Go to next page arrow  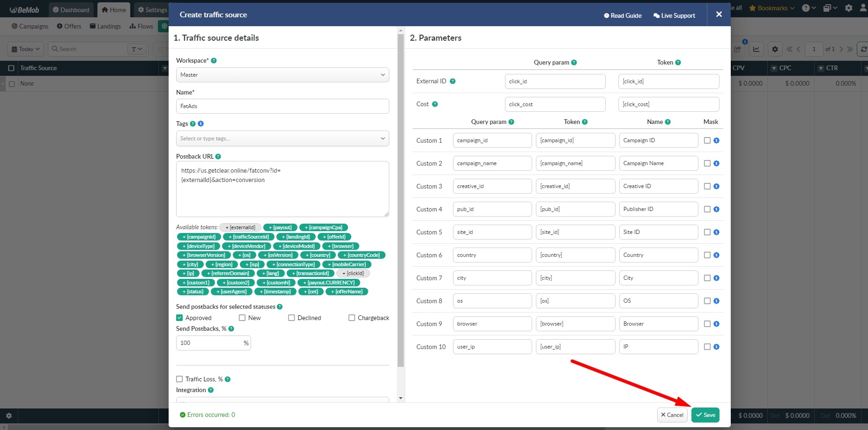(841, 49)
